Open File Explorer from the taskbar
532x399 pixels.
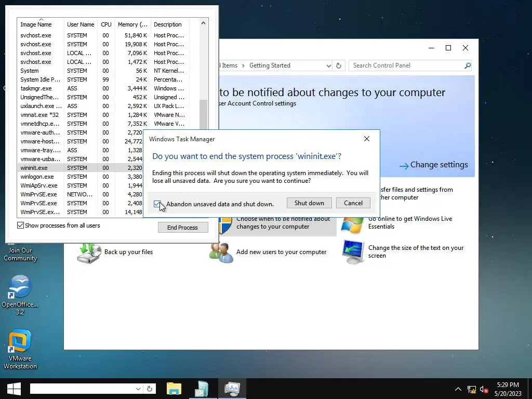click(174, 389)
